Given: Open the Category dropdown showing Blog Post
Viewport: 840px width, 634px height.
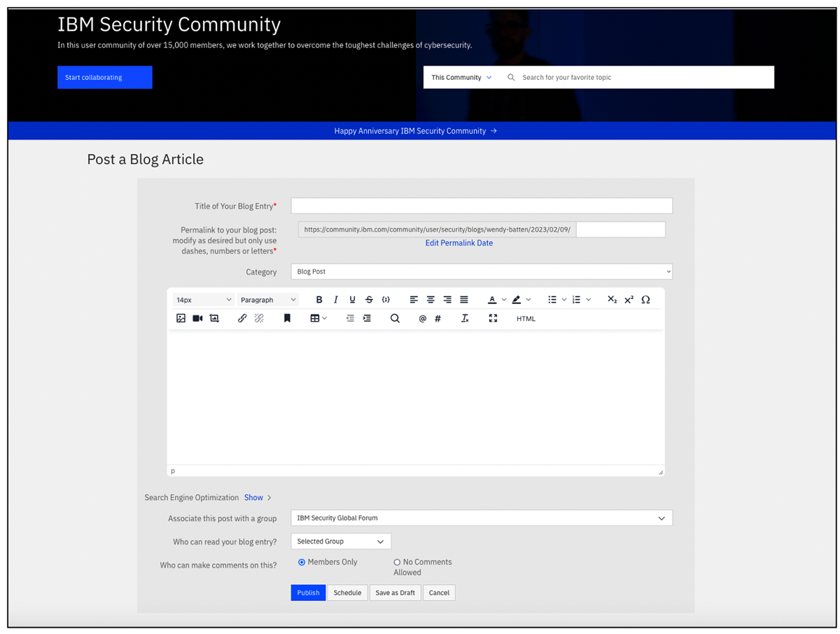Looking at the screenshot, I should [x=482, y=271].
